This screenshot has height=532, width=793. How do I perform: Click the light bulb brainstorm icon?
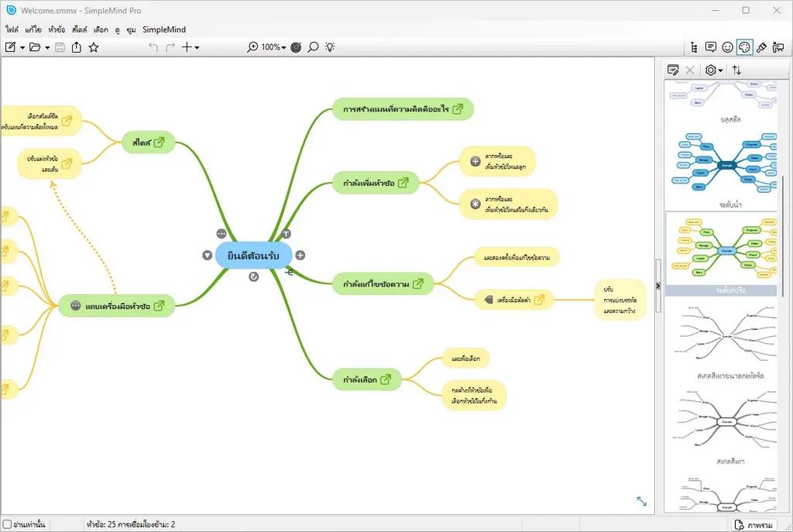click(330, 47)
